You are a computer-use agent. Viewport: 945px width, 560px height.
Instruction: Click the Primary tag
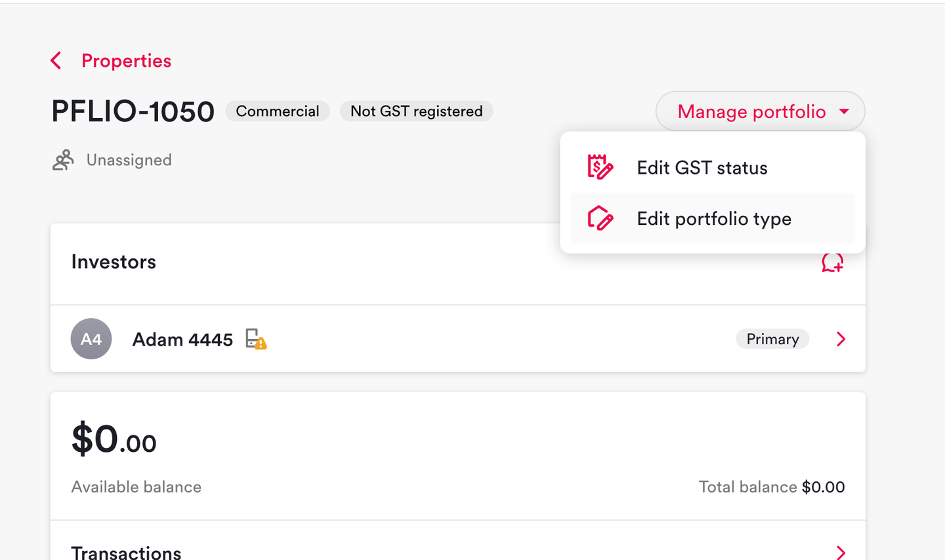tap(772, 339)
